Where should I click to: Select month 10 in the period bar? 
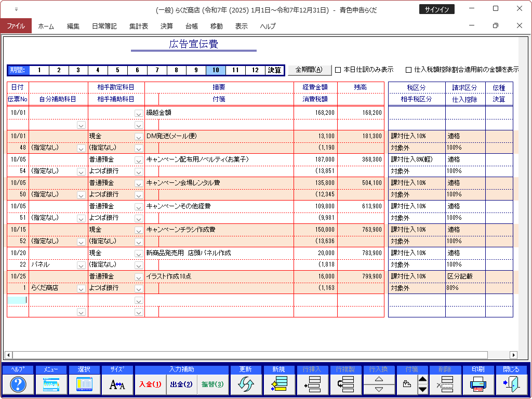[216, 70]
